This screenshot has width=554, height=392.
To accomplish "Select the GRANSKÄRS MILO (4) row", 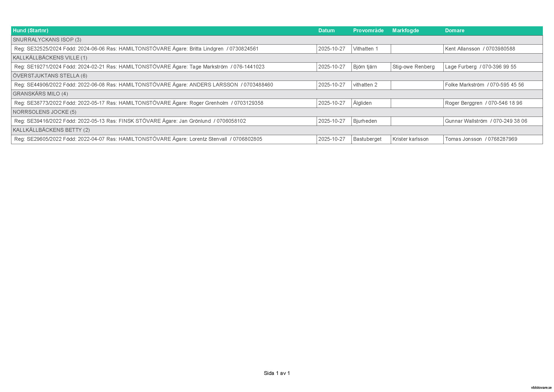I will tap(40, 94).
